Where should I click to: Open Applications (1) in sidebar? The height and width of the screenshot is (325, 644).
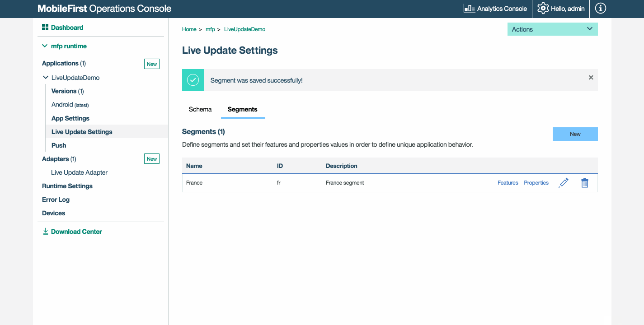(64, 63)
